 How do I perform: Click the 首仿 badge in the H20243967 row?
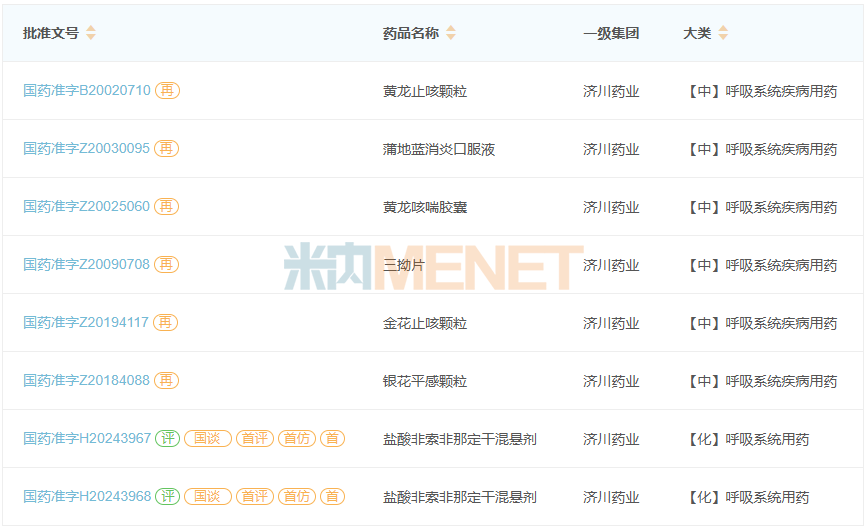(x=297, y=439)
